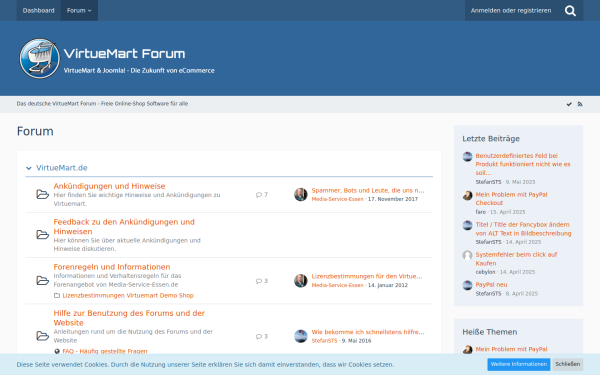Screen dimensions: 600x375
Task: Click Weitere Informationen cookie button
Action: (x=518, y=364)
